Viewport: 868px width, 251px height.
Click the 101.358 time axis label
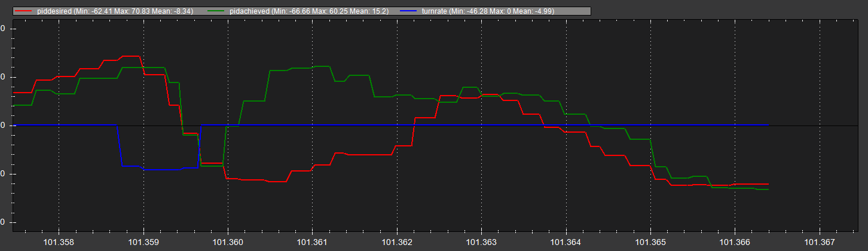[59, 243]
